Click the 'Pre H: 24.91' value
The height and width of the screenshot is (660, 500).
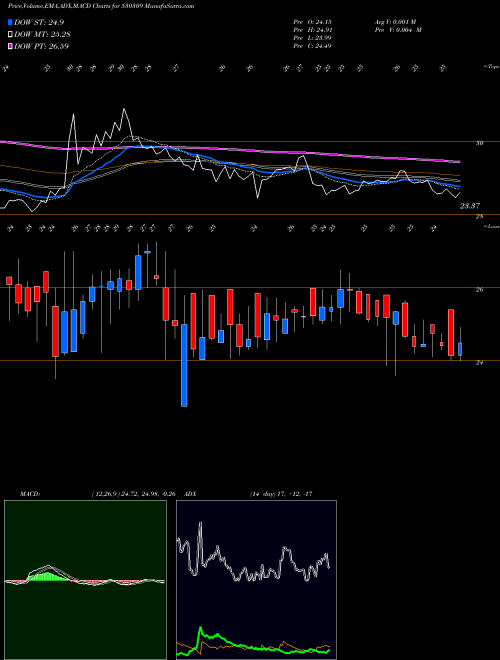(313, 30)
